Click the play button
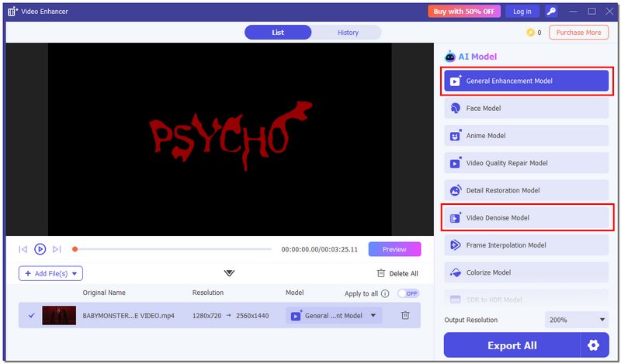Viewport: 621px width, 364px height. 40,249
